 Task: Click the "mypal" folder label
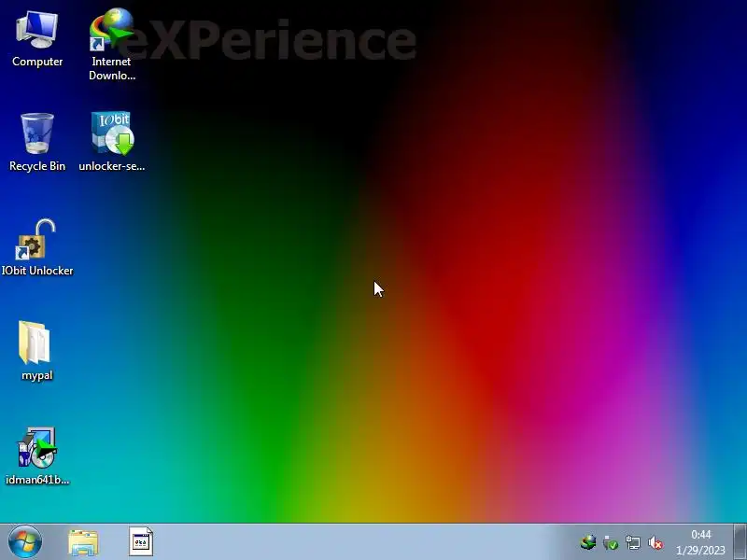(x=37, y=375)
